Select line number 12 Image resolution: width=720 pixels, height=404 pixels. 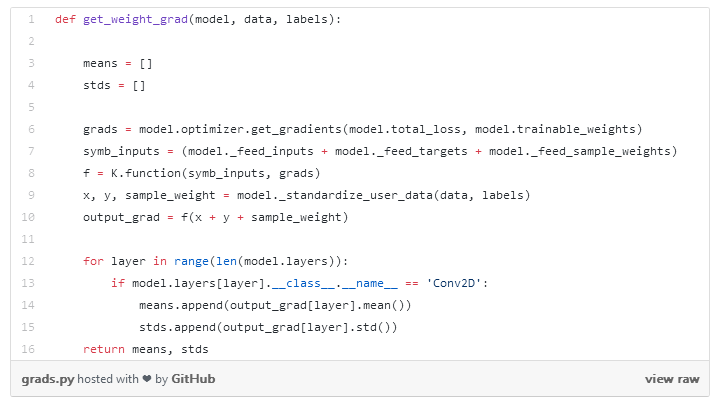pyautogui.click(x=28, y=261)
